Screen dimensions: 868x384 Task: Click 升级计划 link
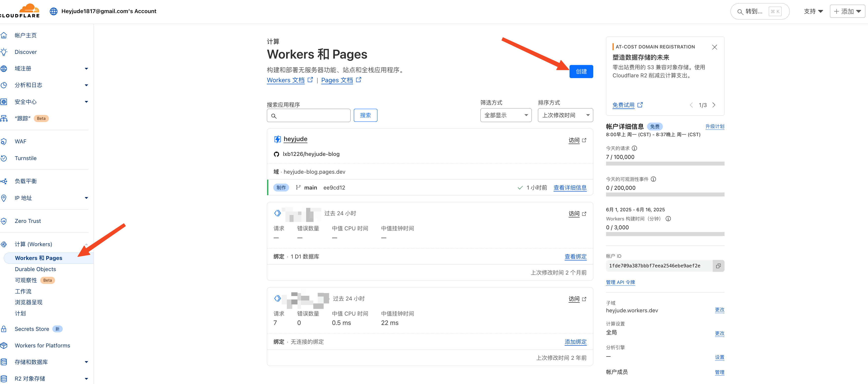pos(715,127)
